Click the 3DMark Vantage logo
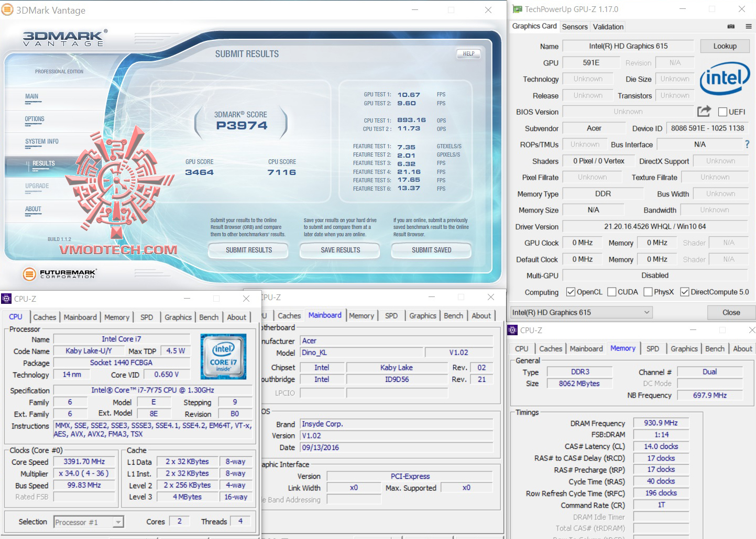The image size is (756, 539). click(x=65, y=38)
